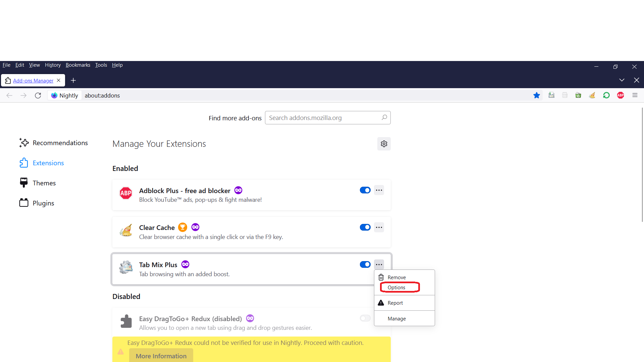Click the about:addons URL text
The width and height of the screenshot is (644, 362).
click(x=102, y=96)
